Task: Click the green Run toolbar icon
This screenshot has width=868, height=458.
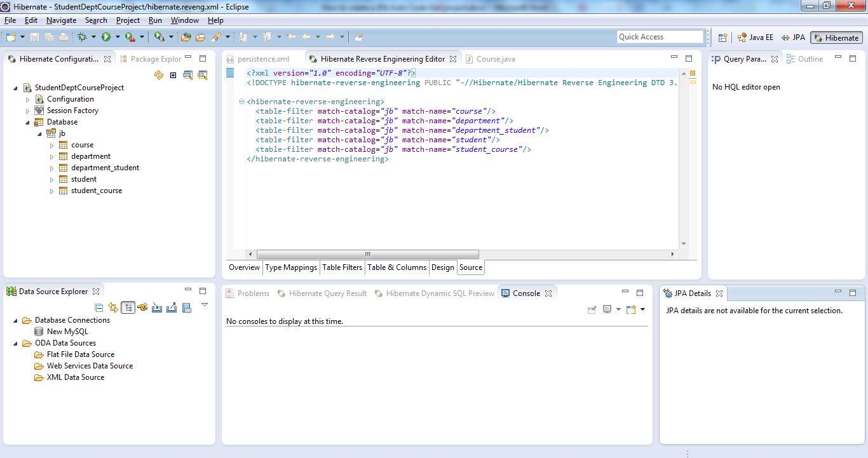Action: pos(106,37)
